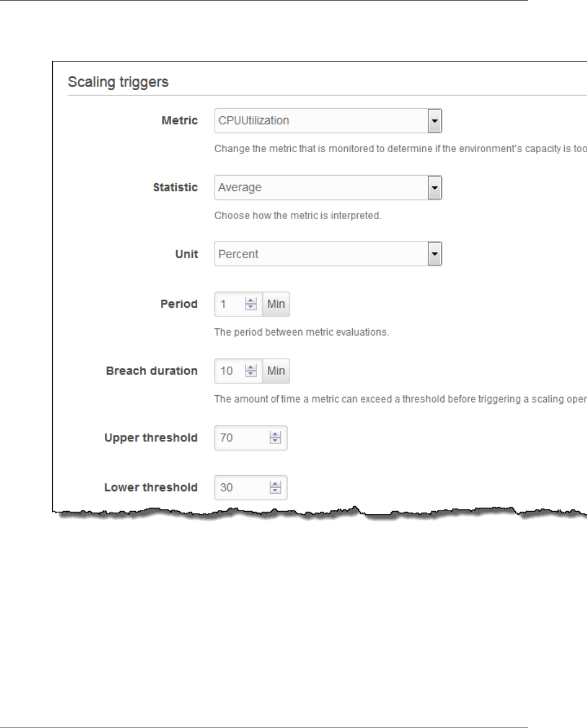Click the Period spinner arrows

pos(251,304)
